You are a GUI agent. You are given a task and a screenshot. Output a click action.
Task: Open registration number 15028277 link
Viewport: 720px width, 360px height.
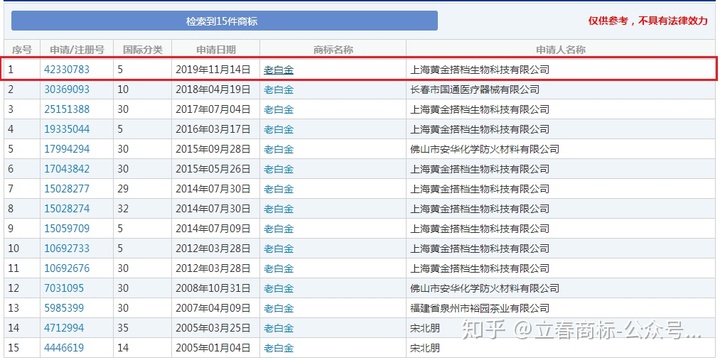[67, 189]
